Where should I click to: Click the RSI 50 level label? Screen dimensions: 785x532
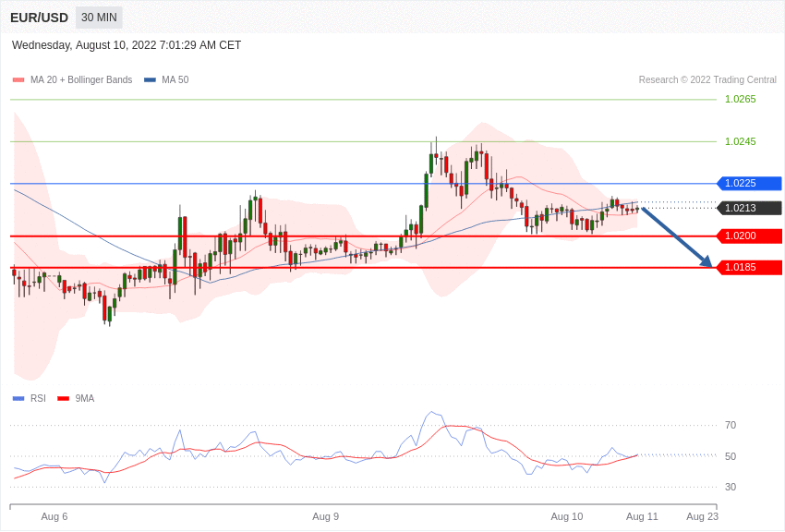pos(731,456)
